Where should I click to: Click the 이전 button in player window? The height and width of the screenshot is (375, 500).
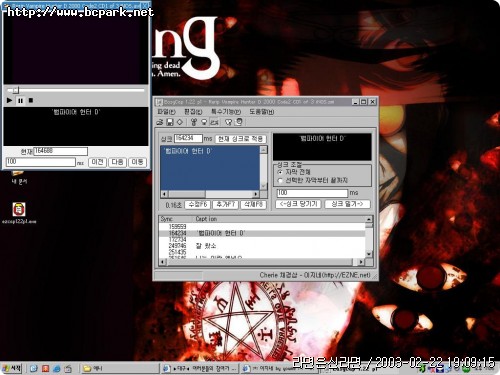tap(97, 162)
